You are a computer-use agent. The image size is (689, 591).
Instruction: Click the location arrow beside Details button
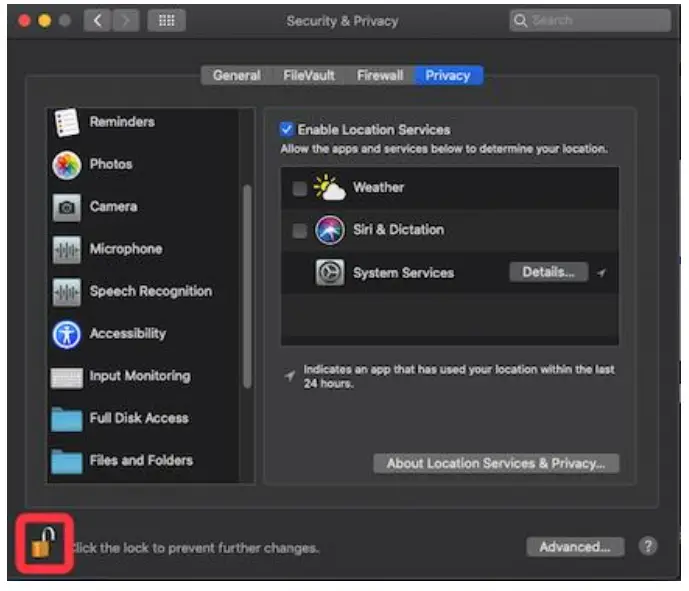(x=602, y=273)
